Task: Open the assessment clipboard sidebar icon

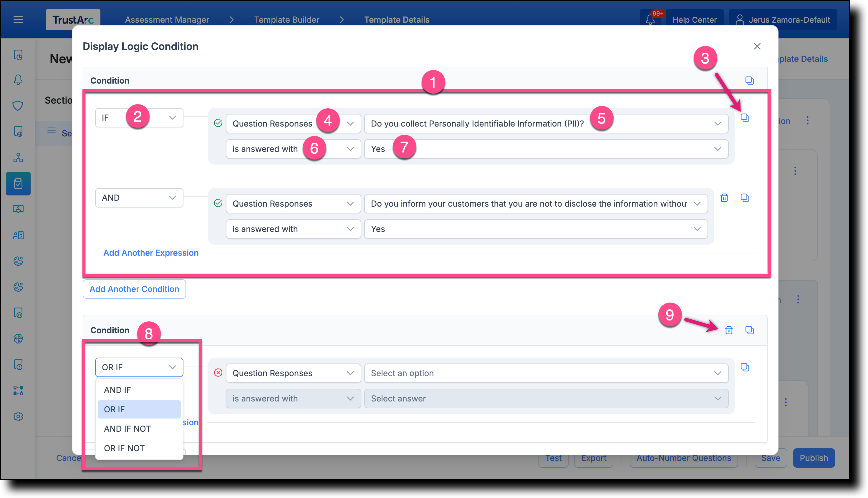Action: 18,184
